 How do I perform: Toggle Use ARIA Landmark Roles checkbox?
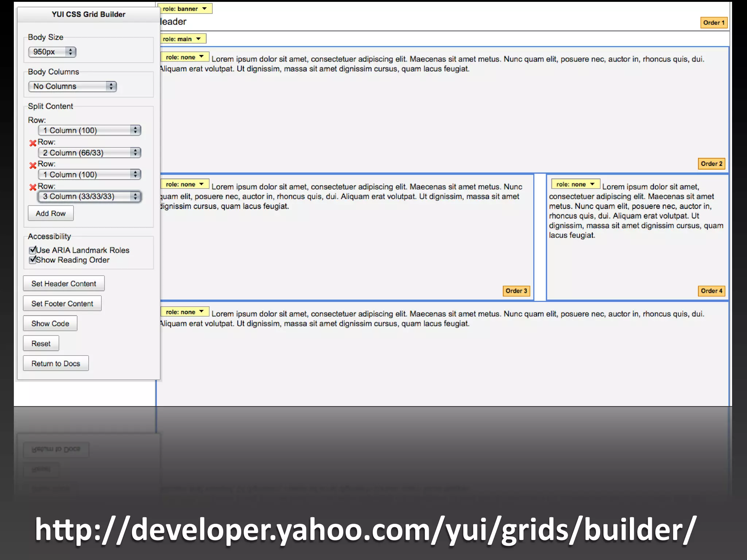click(32, 250)
